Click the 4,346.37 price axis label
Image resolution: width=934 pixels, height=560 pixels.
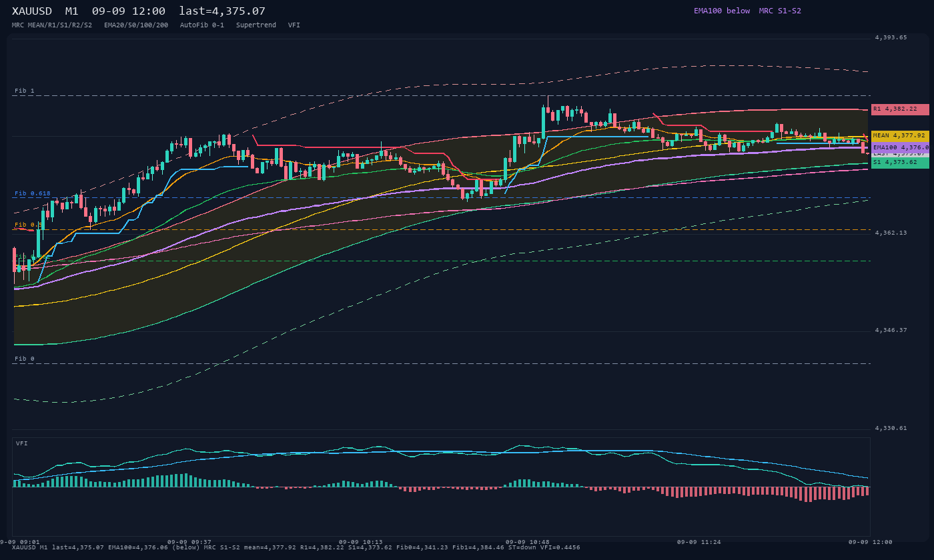891,330
